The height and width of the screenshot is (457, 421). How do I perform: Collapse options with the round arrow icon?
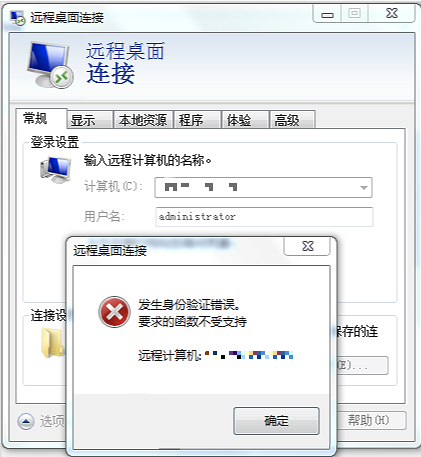pos(26,421)
